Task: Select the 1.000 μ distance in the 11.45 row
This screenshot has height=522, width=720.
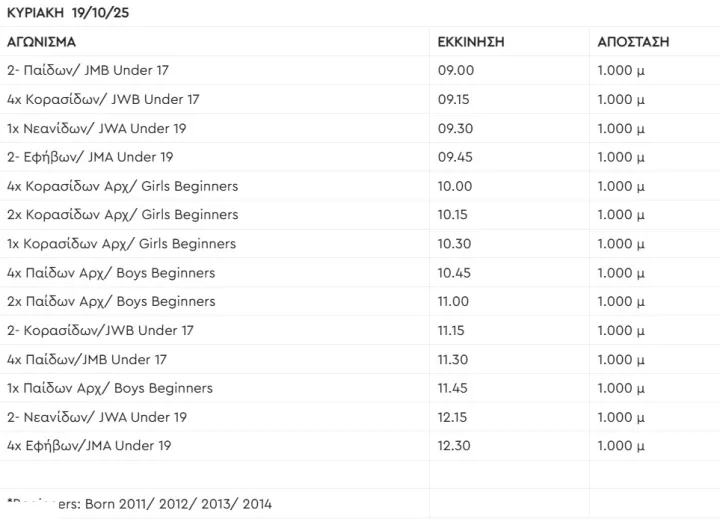Action: click(621, 388)
